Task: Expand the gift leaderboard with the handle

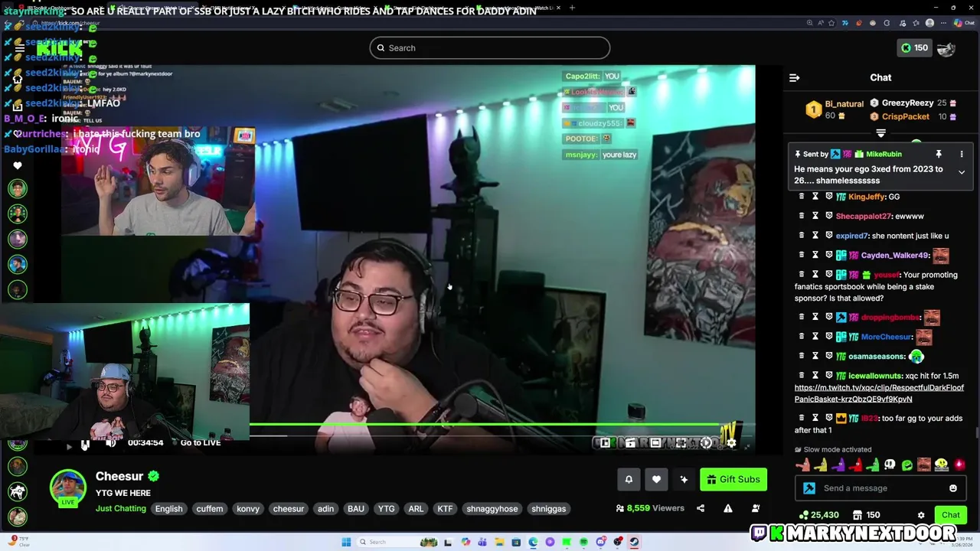Action: (880, 133)
